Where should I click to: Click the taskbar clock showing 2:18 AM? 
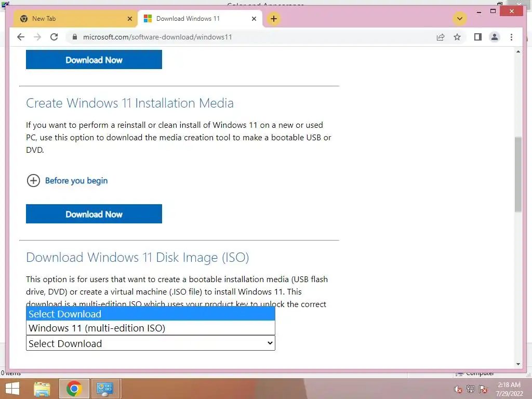509,389
